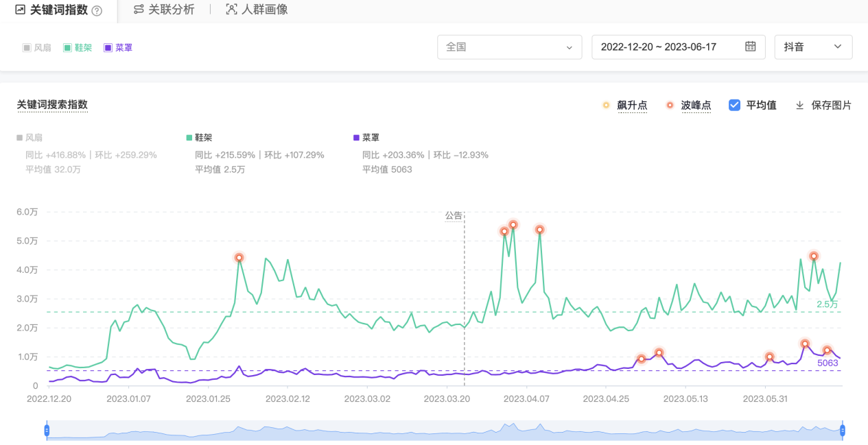Switch to the 关联分析 tab
Screen dimensions: 868x445
(171, 10)
